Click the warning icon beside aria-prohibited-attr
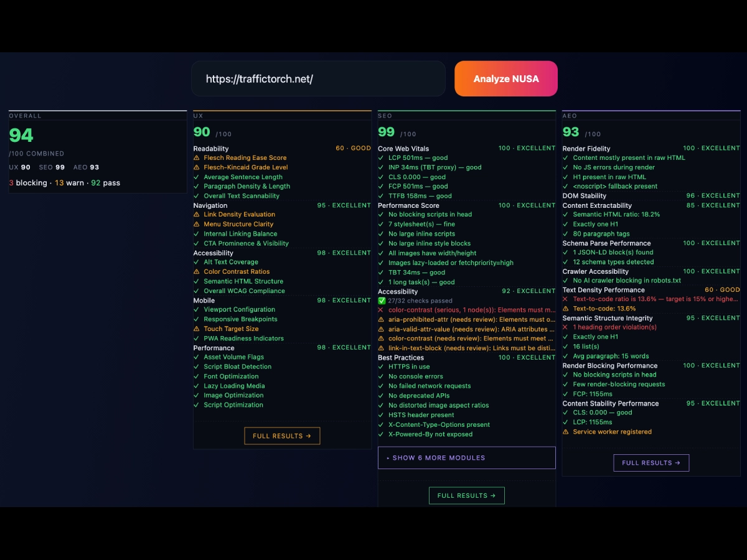The height and width of the screenshot is (560, 747). [381, 320]
